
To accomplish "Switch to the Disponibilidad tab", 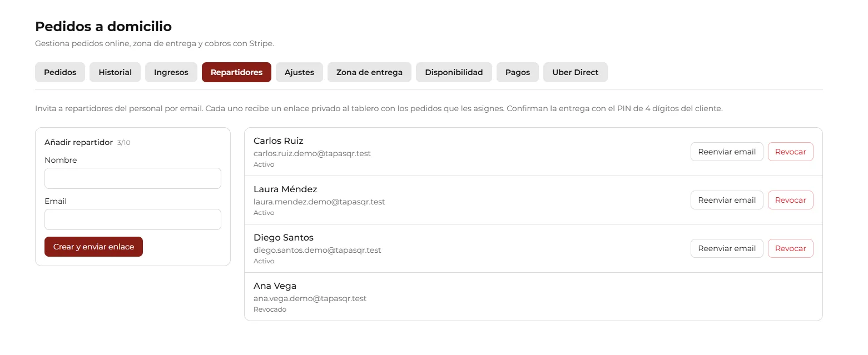I will 454,72.
